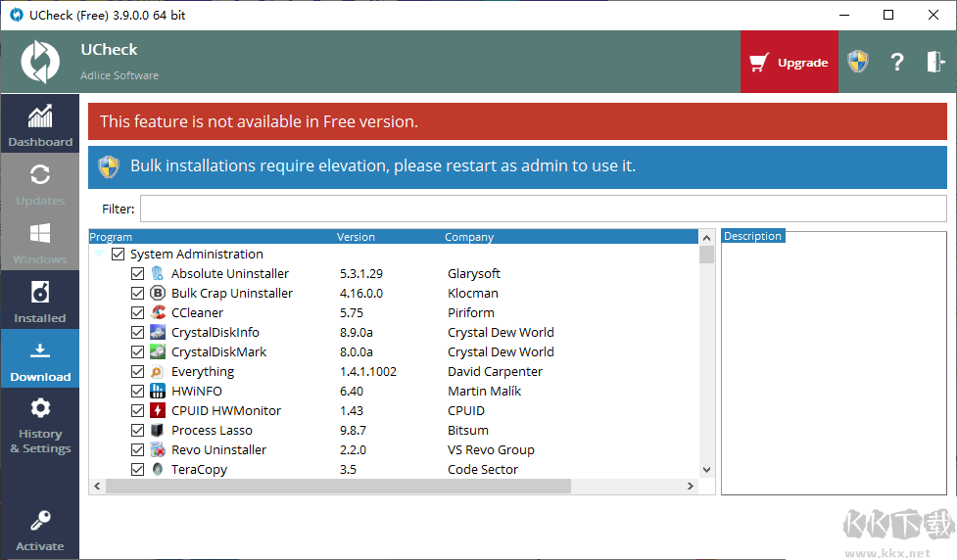The width and height of the screenshot is (957, 560).
Task: Click the HWiNFO program icon
Action: (x=158, y=391)
